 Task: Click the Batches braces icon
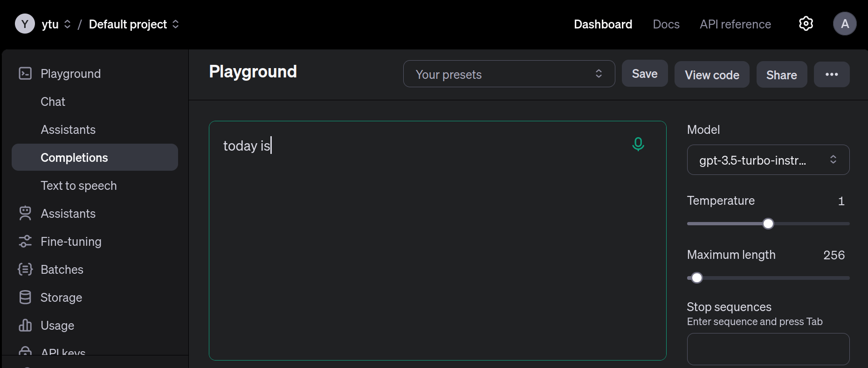tap(25, 270)
